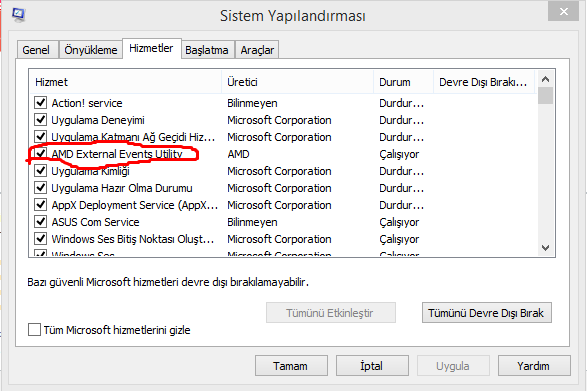Select Windows Ses Bitiş Noktası Oluşt... text
Screen dimensions: 587x391
point(133,239)
